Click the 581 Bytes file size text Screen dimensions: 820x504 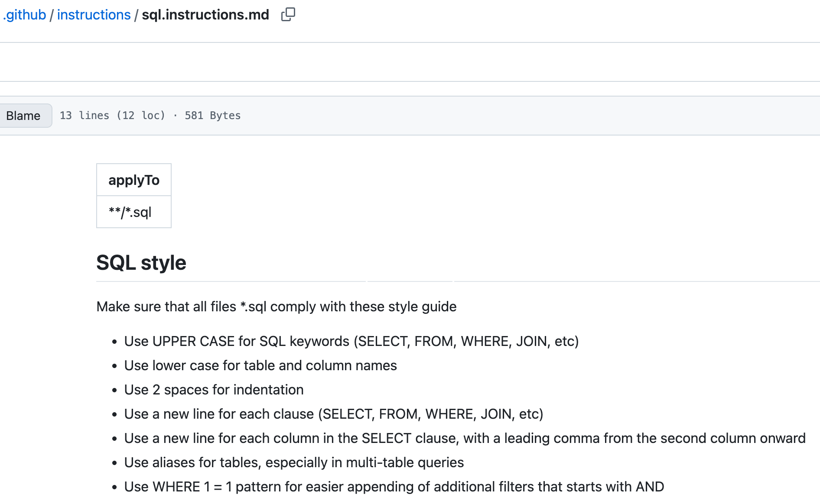click(212, 116)
